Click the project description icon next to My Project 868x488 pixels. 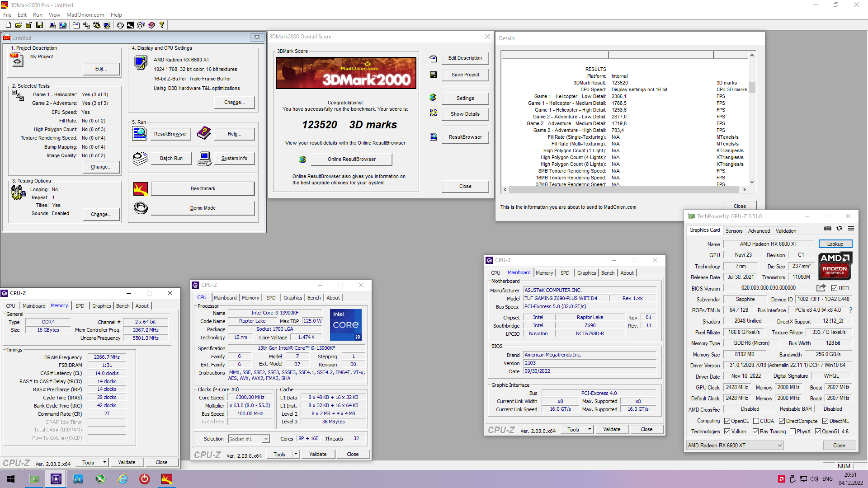pos(17,59)
